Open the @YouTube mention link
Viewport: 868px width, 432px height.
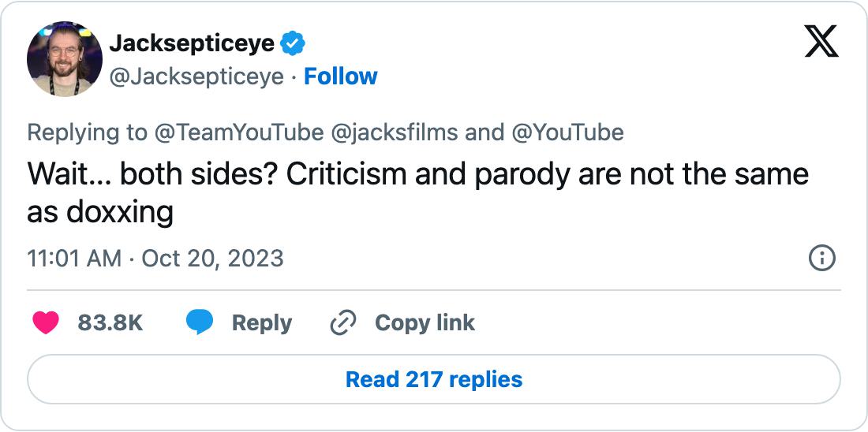coord(567,132)
